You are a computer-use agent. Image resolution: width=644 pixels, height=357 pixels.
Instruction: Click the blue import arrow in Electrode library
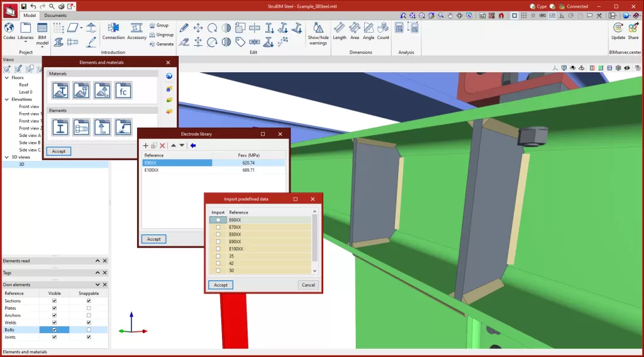pos(193,145)
